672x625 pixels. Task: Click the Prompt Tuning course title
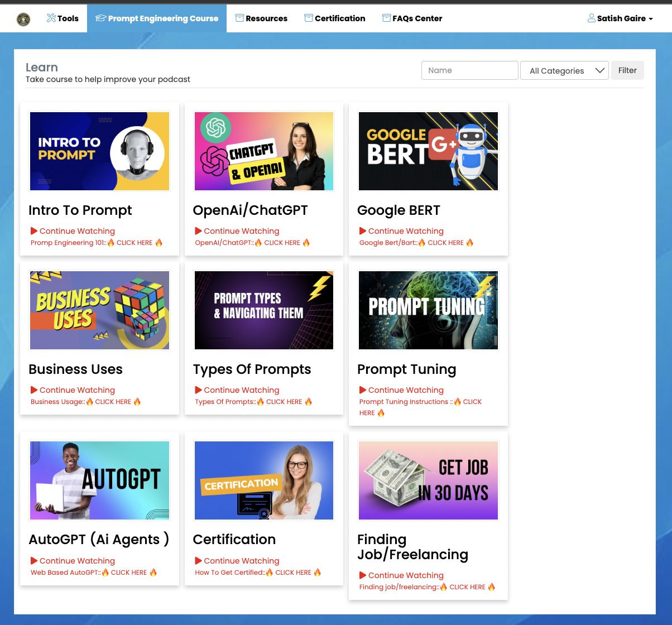(407, 369)
